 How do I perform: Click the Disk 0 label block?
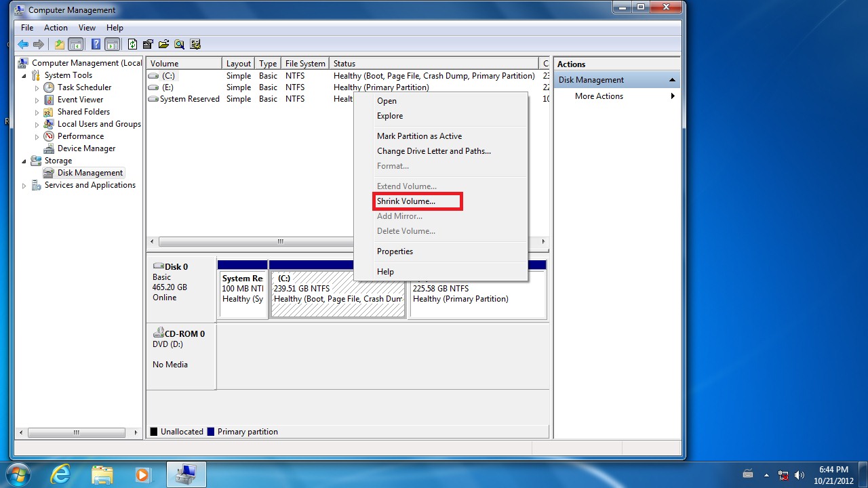[181, 290]
